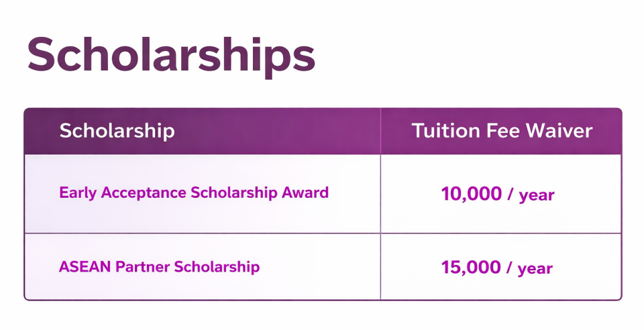The width and height of the screenshot is (644, 330).
Task: Click the word "Tuition" in the header
Action: 442,130
